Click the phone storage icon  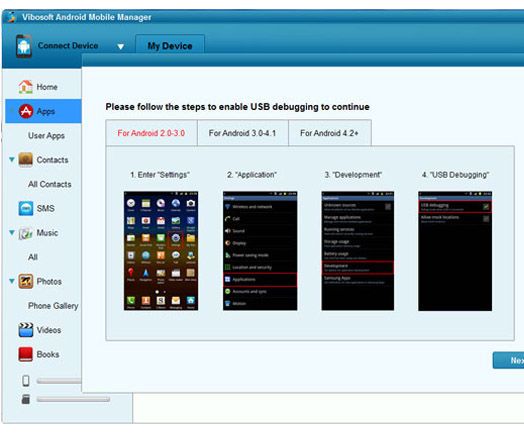[26, 381]
